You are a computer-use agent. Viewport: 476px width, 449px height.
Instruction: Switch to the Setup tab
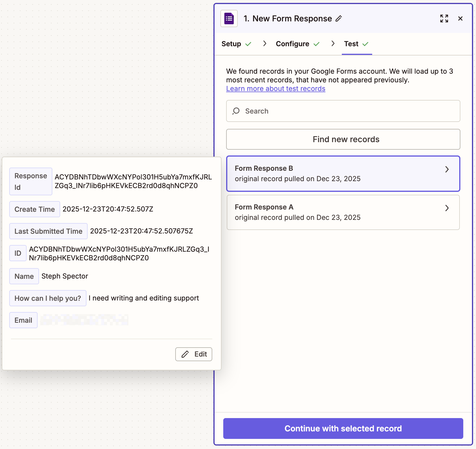pyautogui.click(x=231, y=44)
